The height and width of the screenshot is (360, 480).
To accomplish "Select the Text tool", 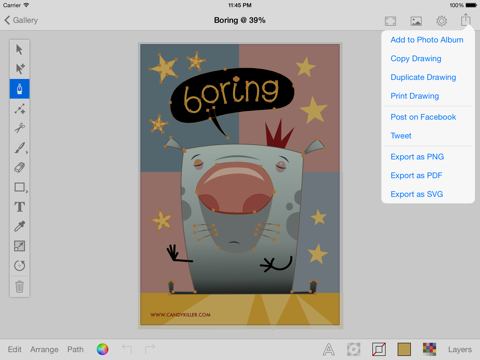I will click(20, 207).
